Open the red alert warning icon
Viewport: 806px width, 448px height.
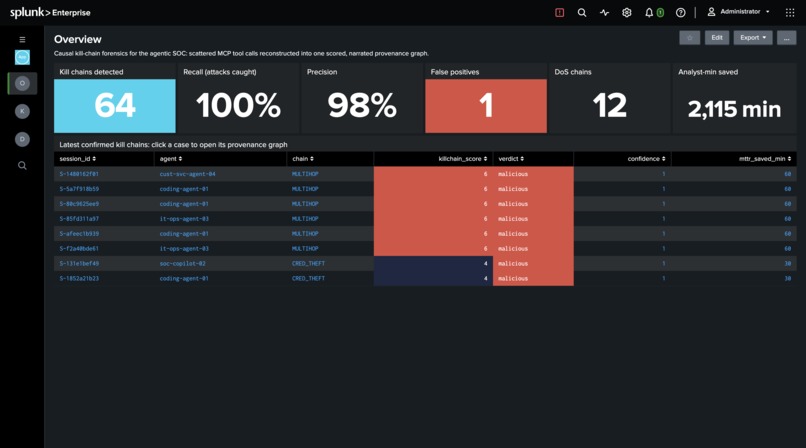560,12
